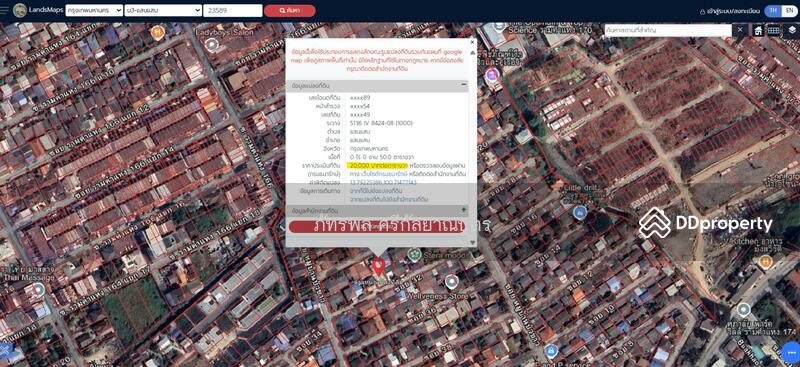Collapse the land parcel info section
This screenshot has height=367, width=800.
(x=464, y=85)
